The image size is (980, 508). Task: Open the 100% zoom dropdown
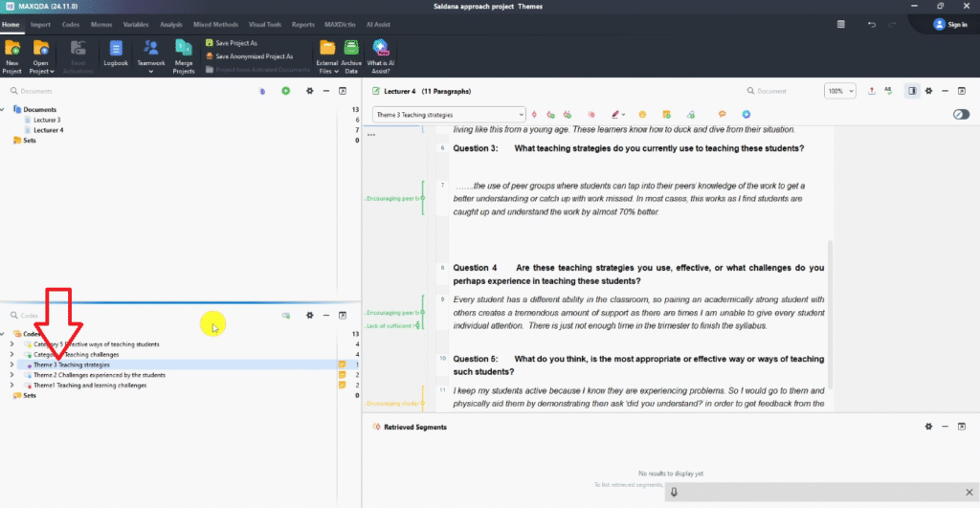pos(840,91)
